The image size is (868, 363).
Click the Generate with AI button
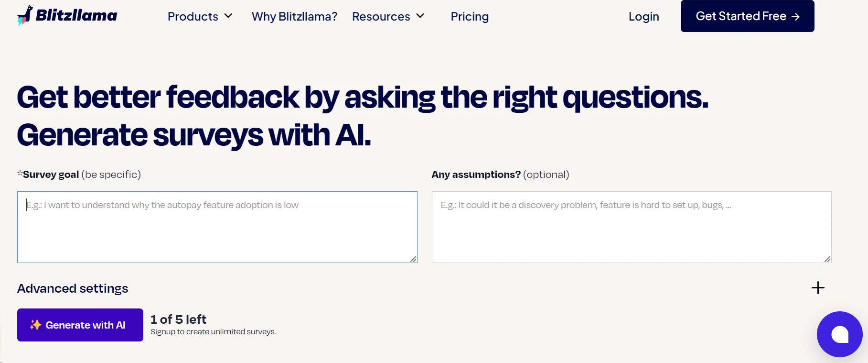(x=80, y=325)
